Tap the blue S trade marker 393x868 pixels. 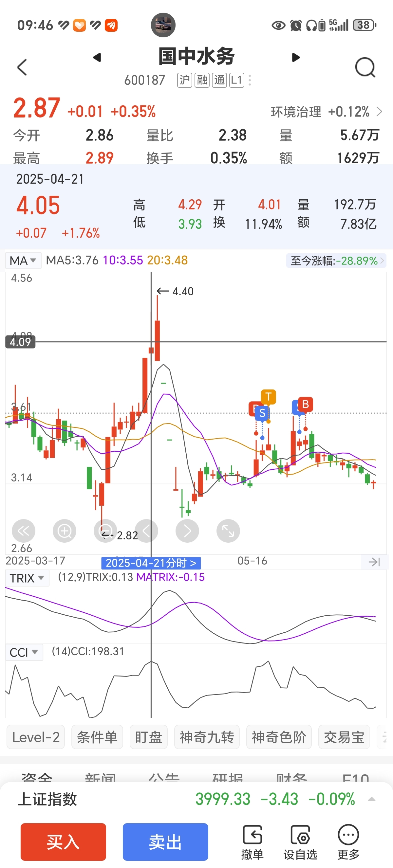tap(263, 413)
